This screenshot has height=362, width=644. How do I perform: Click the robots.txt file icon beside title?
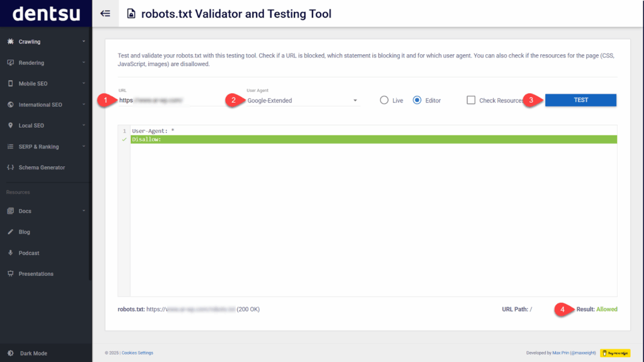click(131, 14)
